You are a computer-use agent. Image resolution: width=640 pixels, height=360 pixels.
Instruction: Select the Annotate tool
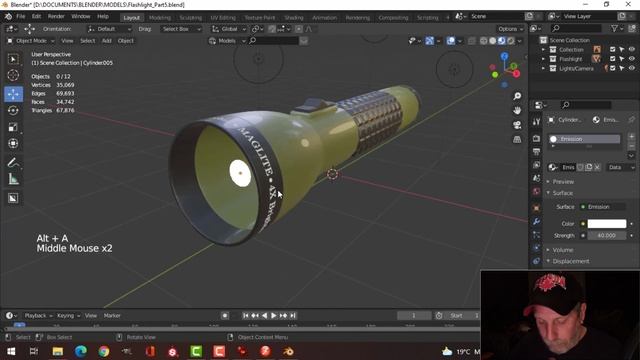click(x=13, y=163)
